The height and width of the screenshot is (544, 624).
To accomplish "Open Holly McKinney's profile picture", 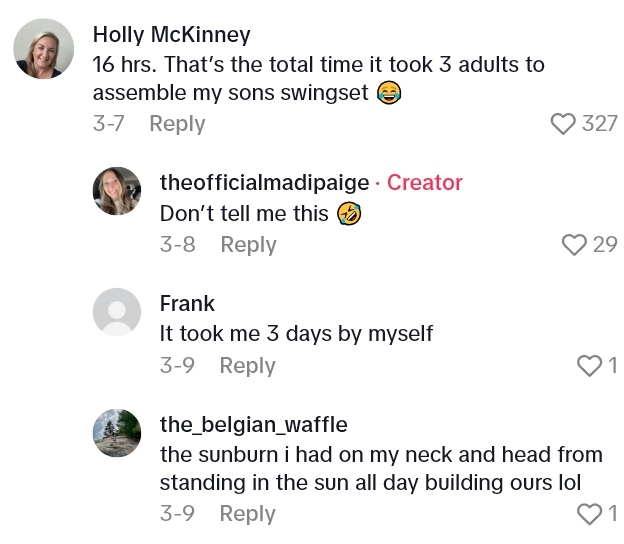I will point(43,48).
